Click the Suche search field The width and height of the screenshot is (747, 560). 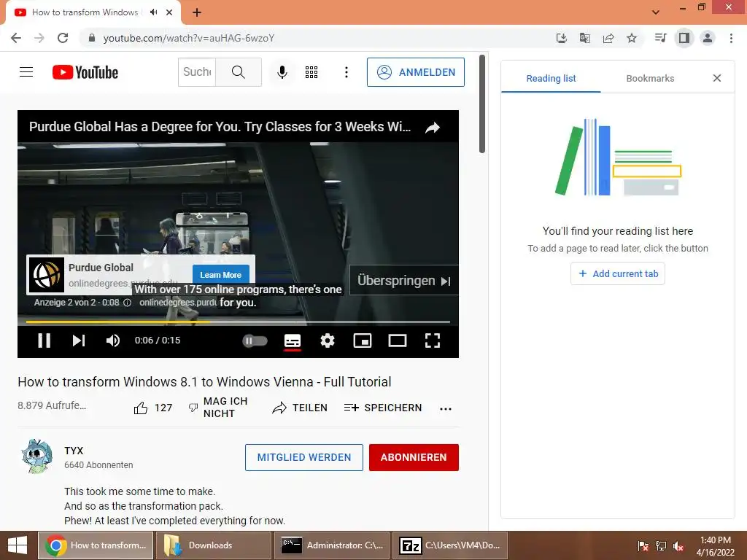pos(197,72)
